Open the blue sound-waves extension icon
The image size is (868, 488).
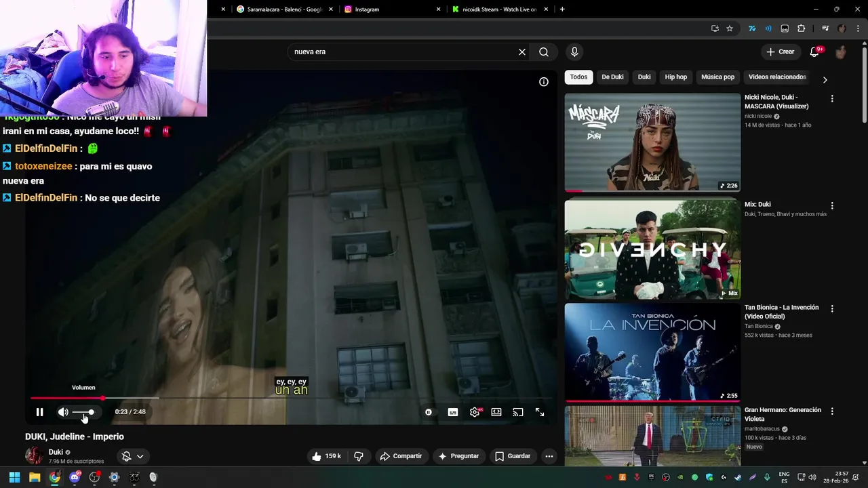click(x=768, y=28)
